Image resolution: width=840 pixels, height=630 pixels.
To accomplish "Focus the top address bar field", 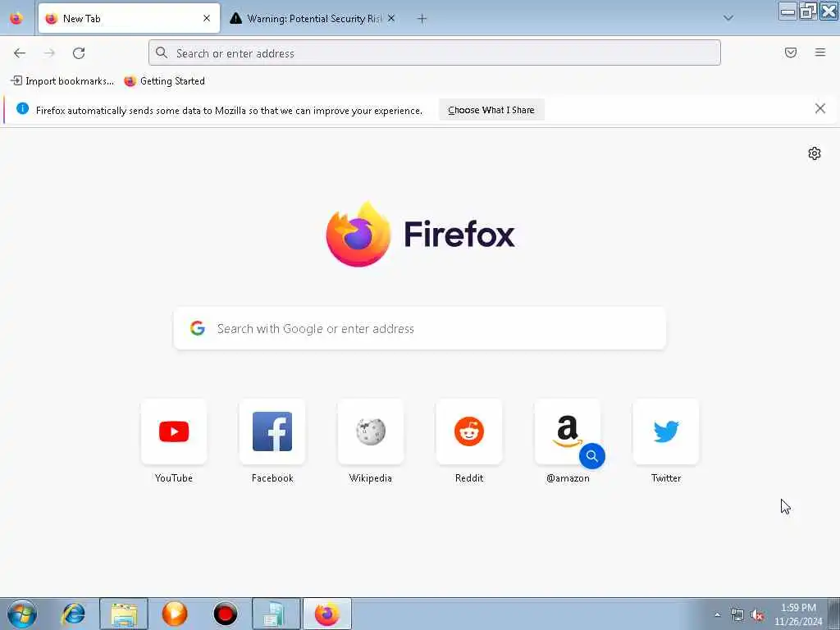I will [x=435, y=52].
